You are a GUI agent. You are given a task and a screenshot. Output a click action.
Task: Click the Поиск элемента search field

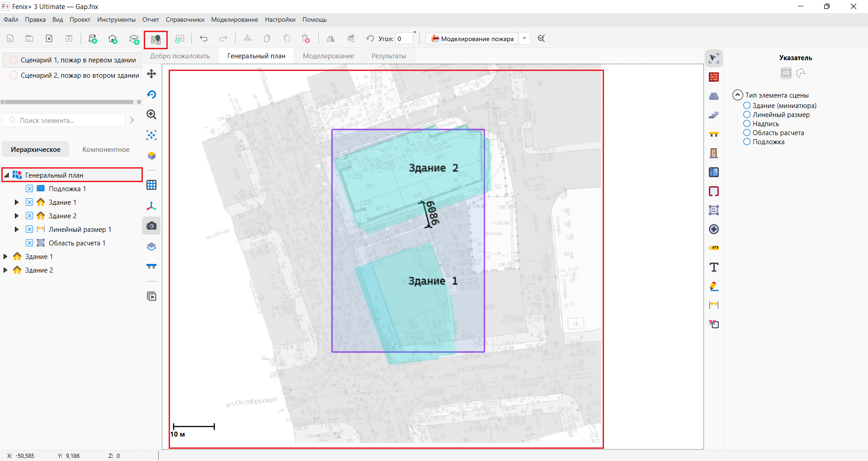coord(64,121)
